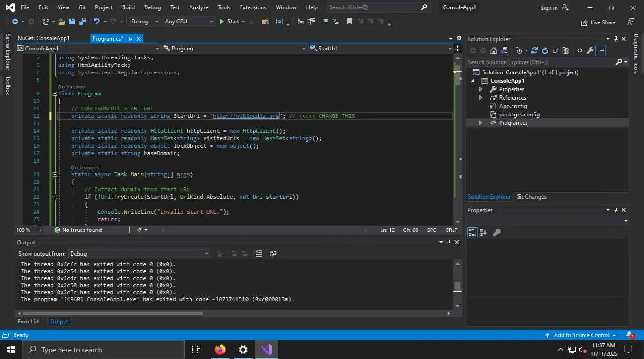Open the Build menu
The width and height of the screenshot is (644, 359).
click(128, 7)
